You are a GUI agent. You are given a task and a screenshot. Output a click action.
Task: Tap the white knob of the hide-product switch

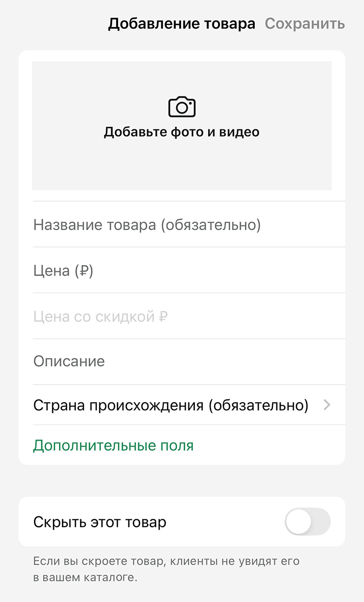click(299, 522)
